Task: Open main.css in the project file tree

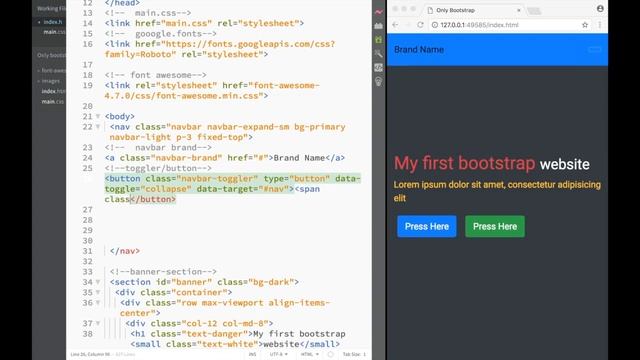Action: pyautogui.click(x=53, y=101)
